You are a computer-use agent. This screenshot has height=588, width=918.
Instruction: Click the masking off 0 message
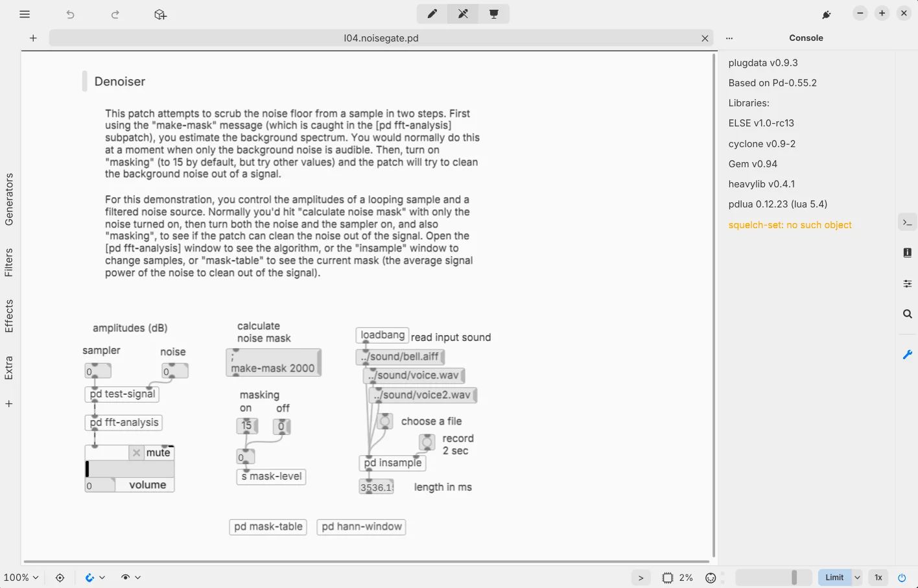click(281, 426)
